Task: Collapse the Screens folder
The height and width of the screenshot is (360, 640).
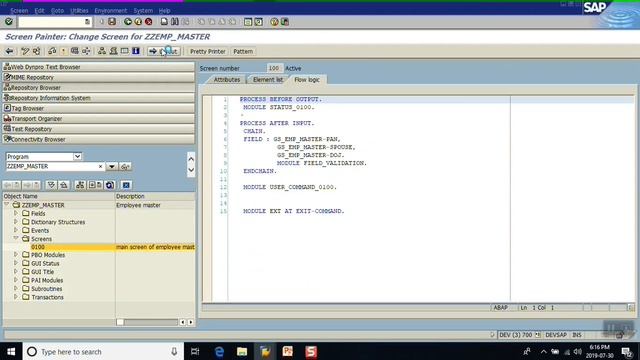Action: point(16,238)
